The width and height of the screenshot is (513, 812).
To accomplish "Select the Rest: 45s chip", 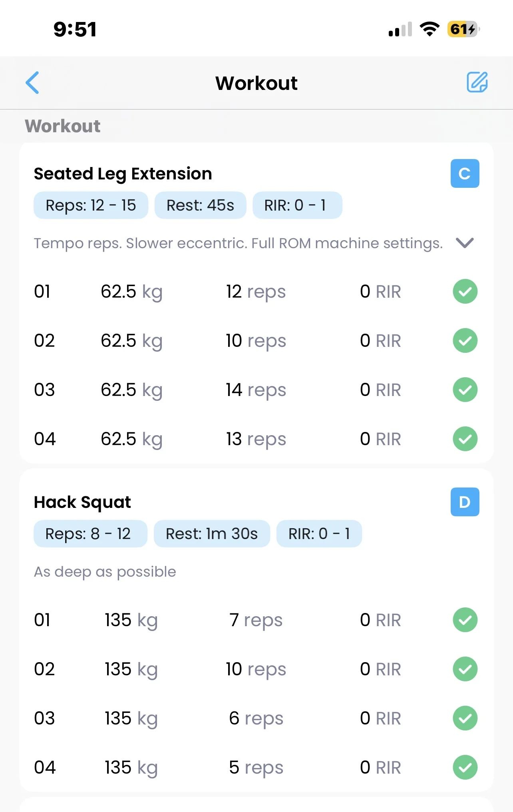I will point(200,205).
